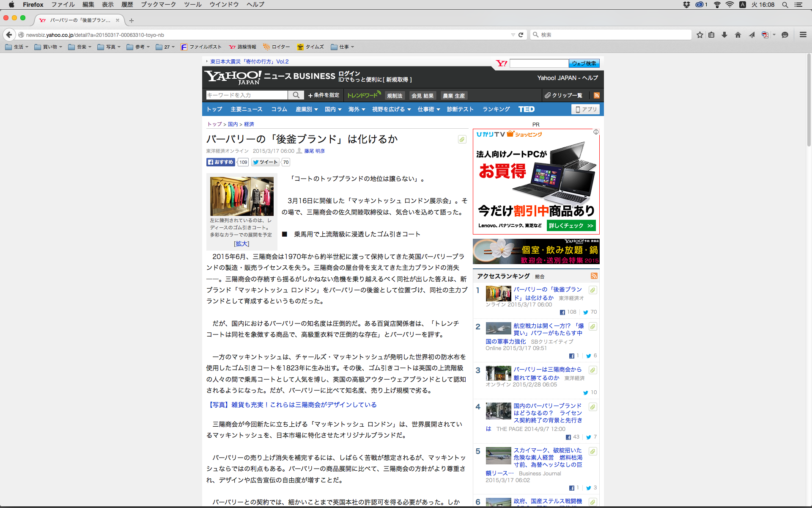
Task: Click the ウェブ検索 button
Action: 584,63
